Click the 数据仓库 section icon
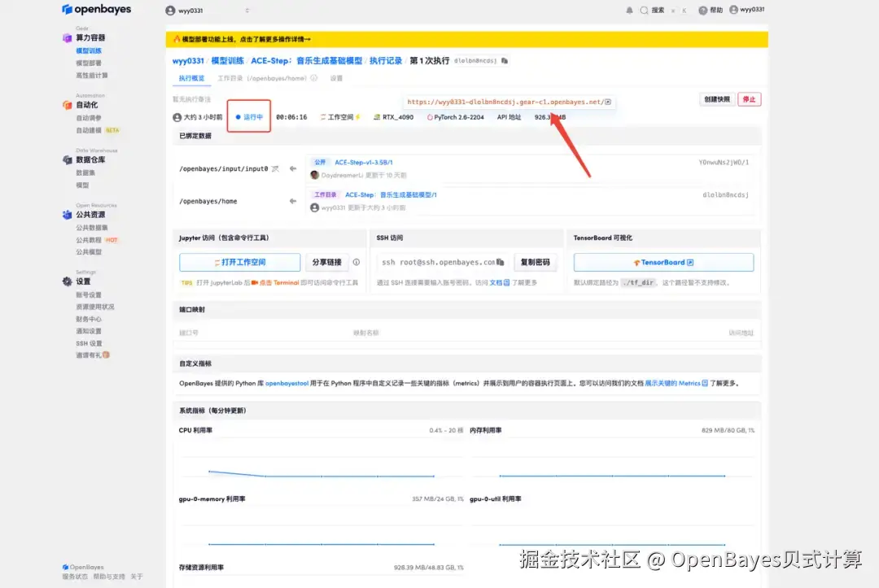879x588 pixels. [67, 159]
